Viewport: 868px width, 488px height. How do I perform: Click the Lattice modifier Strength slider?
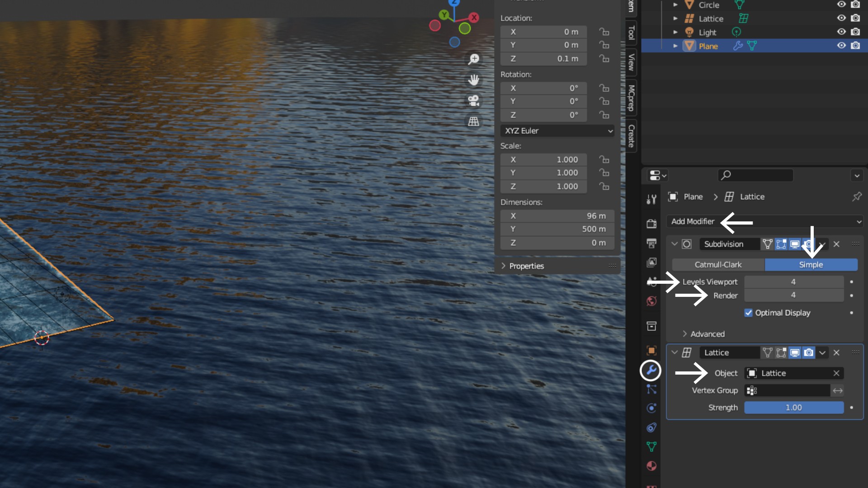[793, 408]
